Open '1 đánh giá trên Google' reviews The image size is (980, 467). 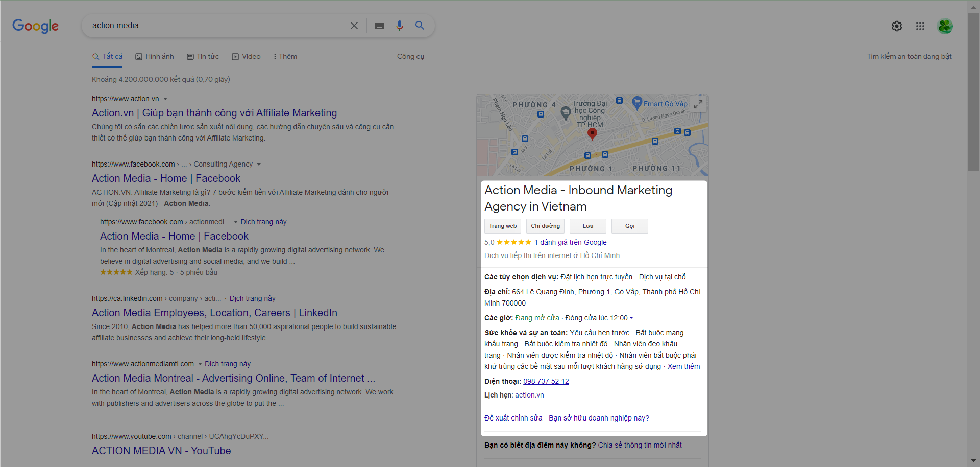point(571,242)
